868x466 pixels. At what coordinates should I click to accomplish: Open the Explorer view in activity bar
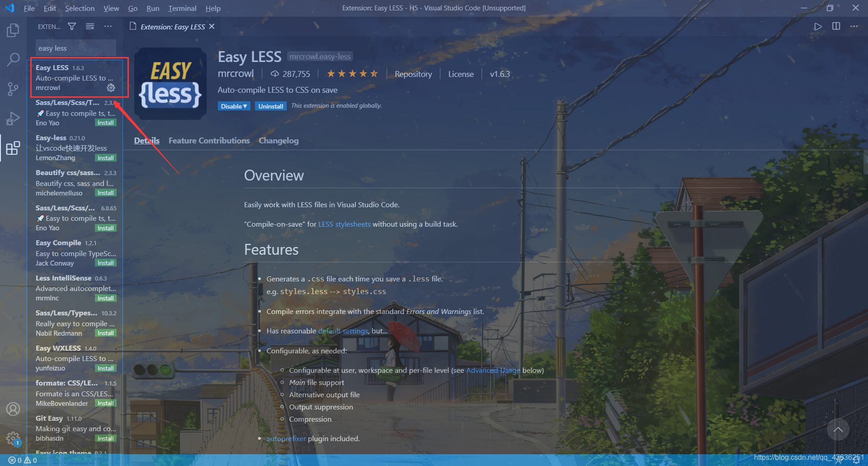13,30
